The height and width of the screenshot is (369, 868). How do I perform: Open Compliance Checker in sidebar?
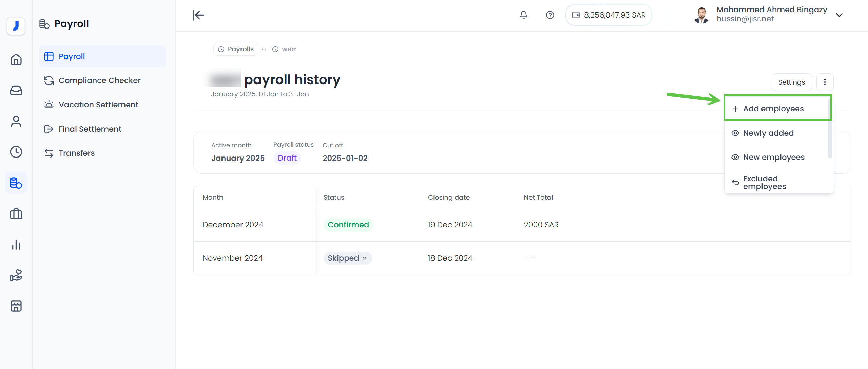point(99,80)
